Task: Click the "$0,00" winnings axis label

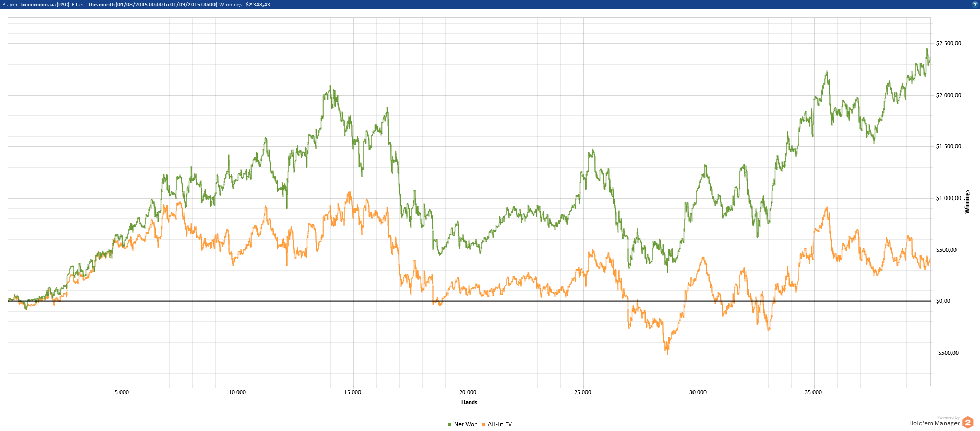Action: (x=943, y=301)
